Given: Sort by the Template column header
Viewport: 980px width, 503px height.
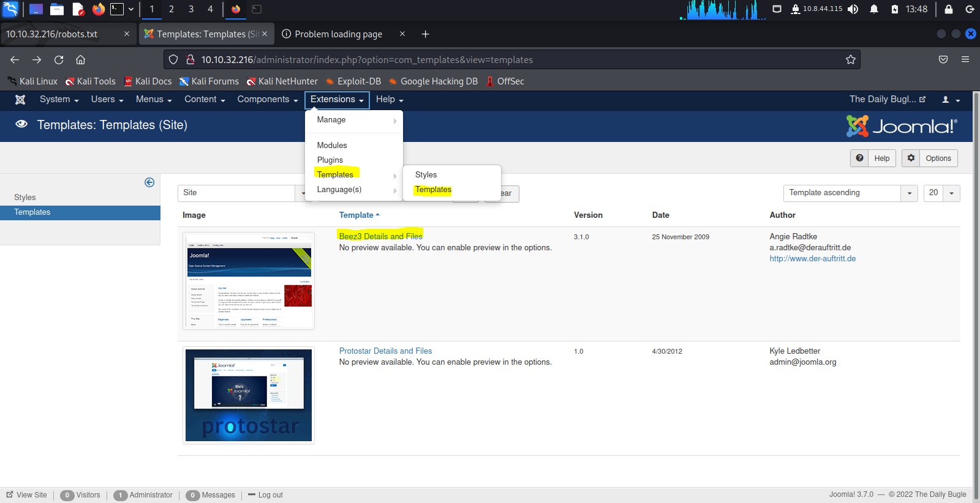Looking at the screenshot, I should tap(360, 215).
